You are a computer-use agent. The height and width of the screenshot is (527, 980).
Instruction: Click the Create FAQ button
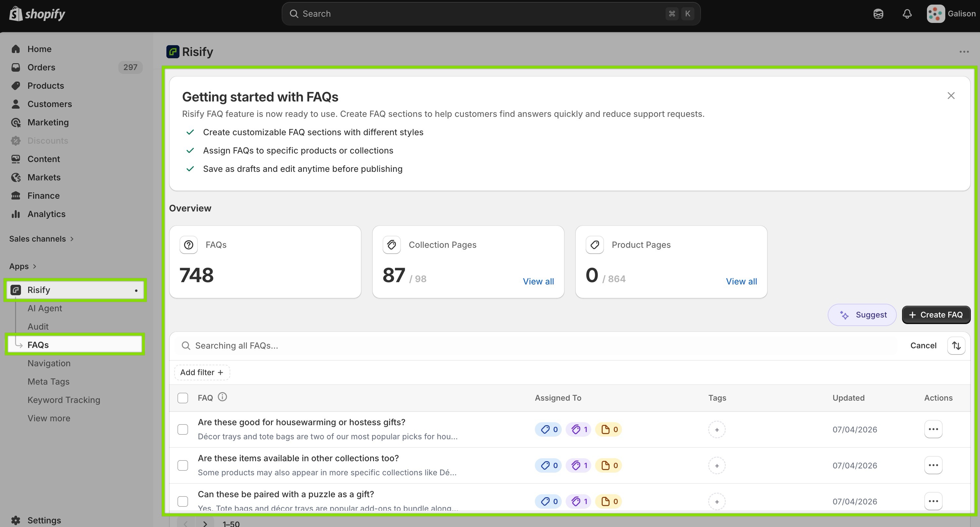(936, 315)
